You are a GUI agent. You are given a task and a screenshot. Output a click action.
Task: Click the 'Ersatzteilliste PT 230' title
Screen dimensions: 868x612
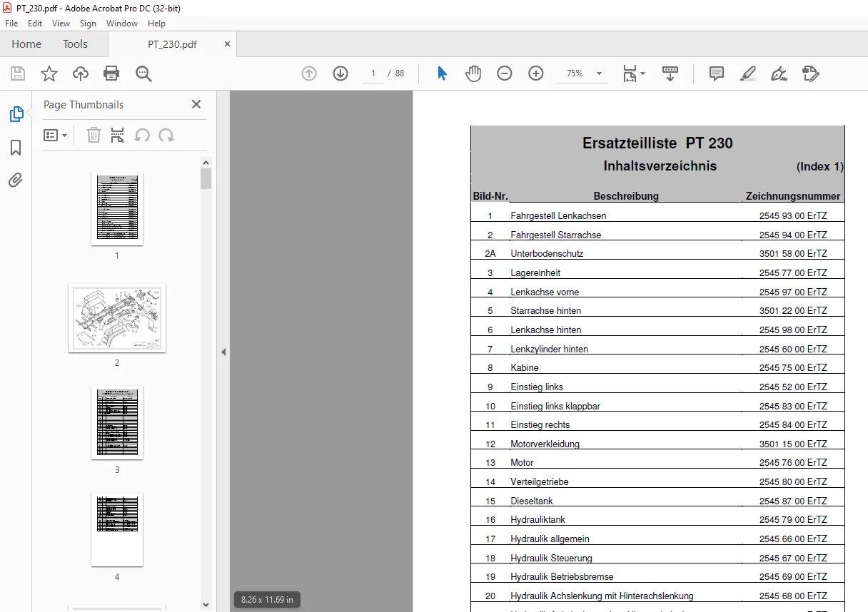pyautogui.click(x=657, y=143)
